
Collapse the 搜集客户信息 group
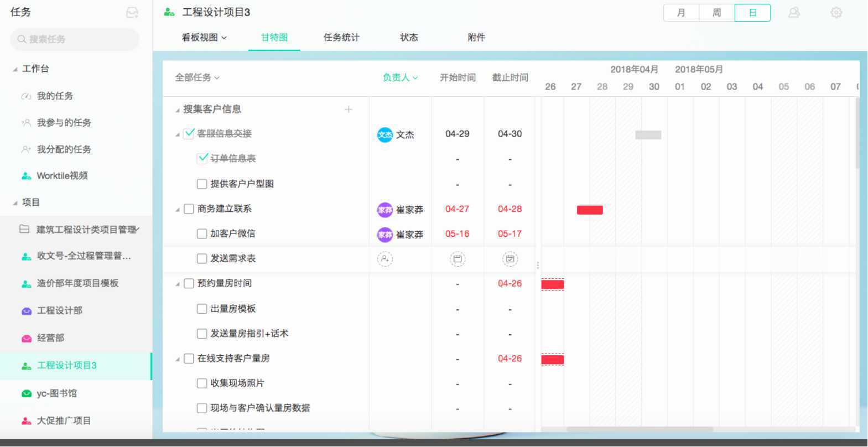click(x=177, y=110)
